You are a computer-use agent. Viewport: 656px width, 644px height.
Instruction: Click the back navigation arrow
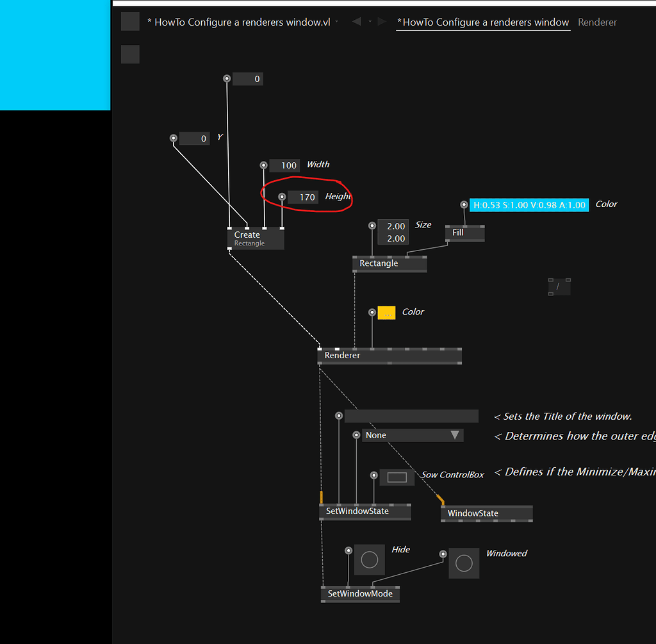click(356, 21)
